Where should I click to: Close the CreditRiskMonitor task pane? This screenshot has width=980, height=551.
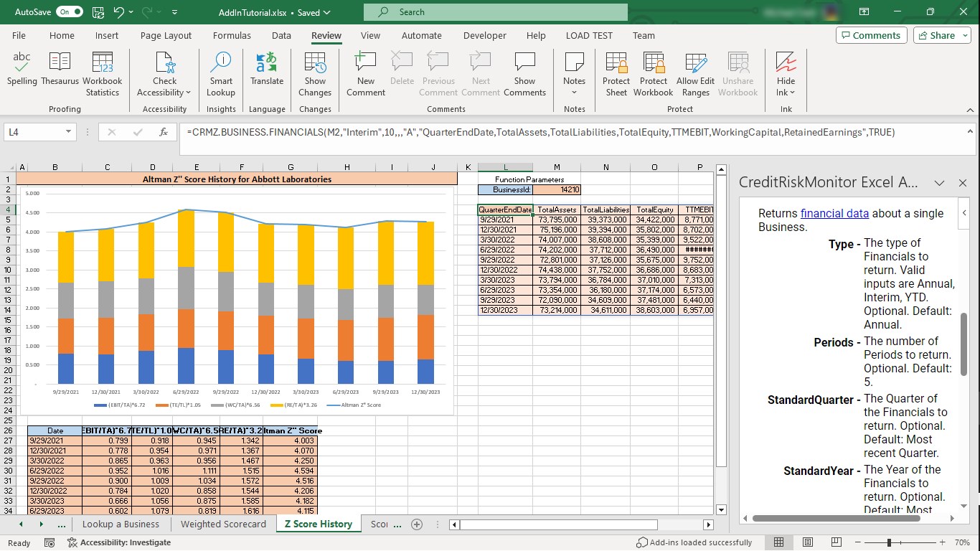click(963, 183)
